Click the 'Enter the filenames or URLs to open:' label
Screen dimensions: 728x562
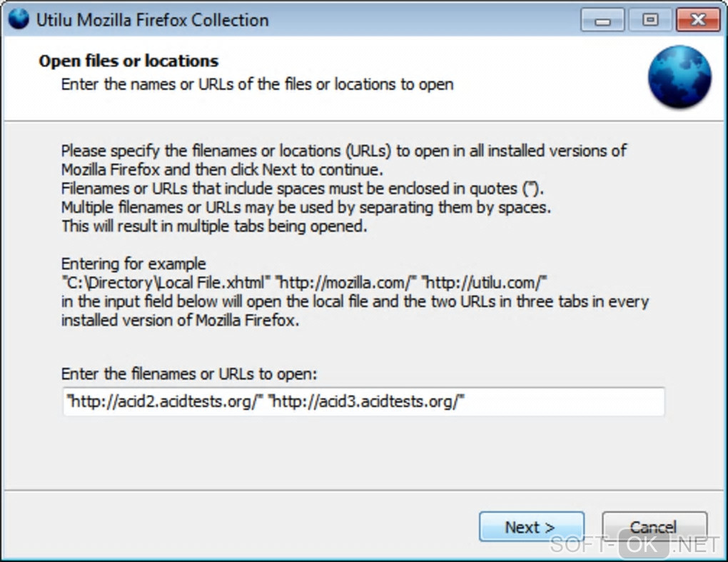pyautogui.click(x=189, y=373)
